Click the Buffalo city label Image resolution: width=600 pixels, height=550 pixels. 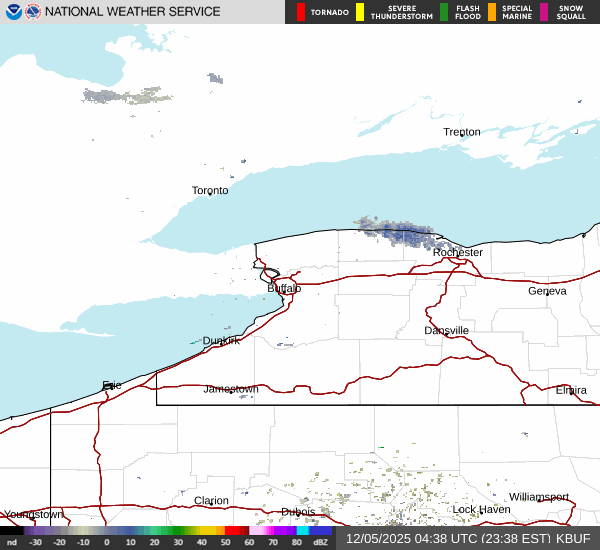pos(284,288)
